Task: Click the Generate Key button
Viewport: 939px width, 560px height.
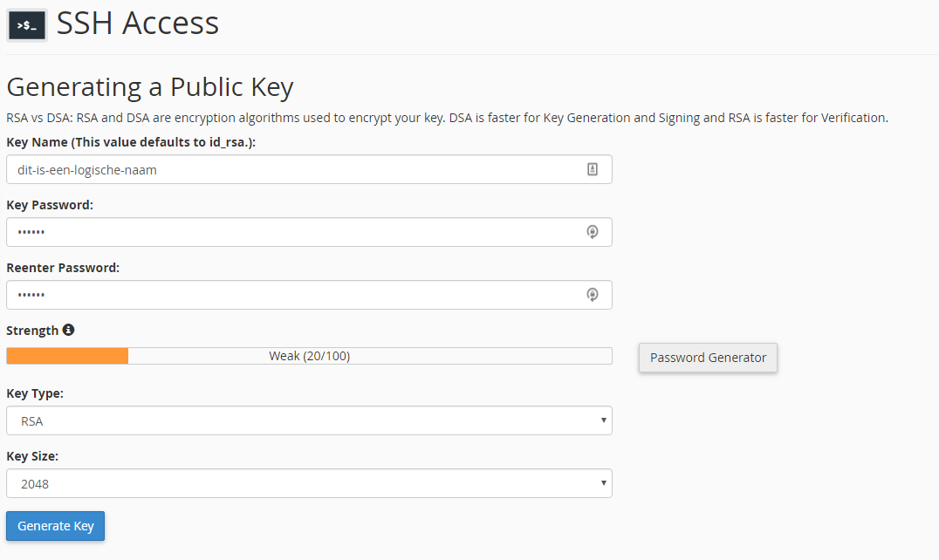Action: (x=56, y=526)
